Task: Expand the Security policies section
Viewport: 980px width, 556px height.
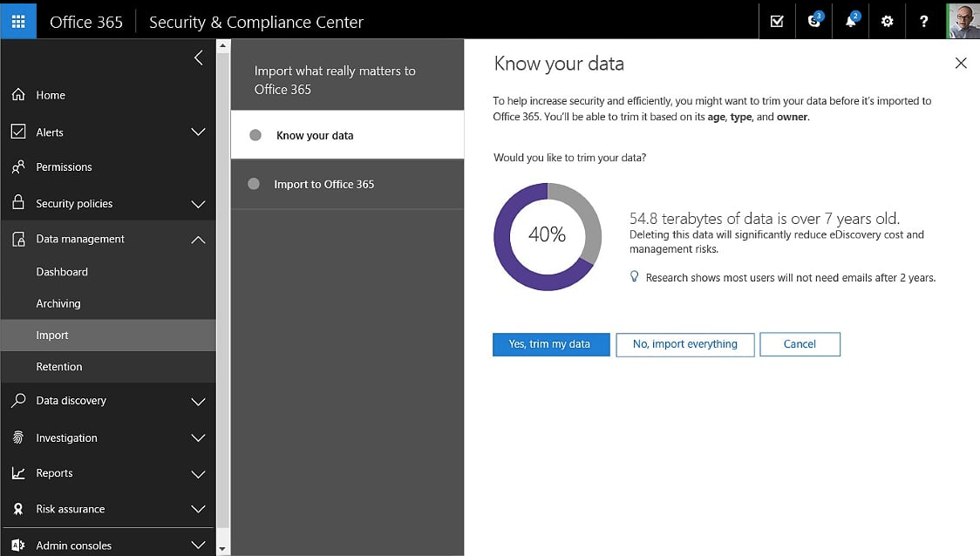Action: click(x=198, y=203)
